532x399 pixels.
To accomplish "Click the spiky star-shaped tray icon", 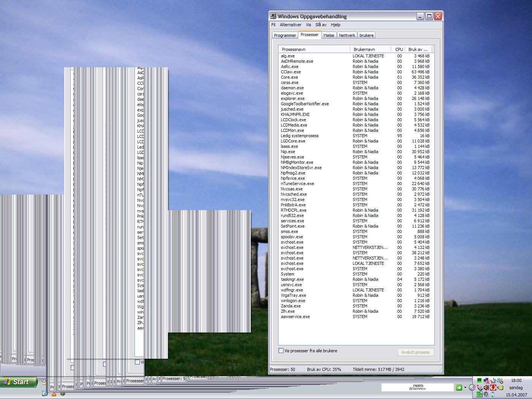I will click(493, 380).
